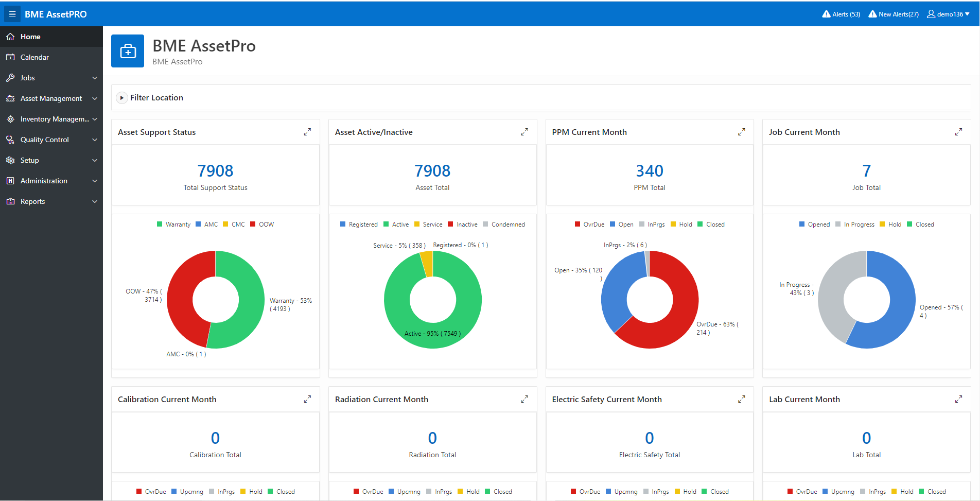Image resolution: width=980 pixels, height=501 pixels.
Task: Toggle Warranty legend in Asset Support Status
Action: [x=173, y=224]
